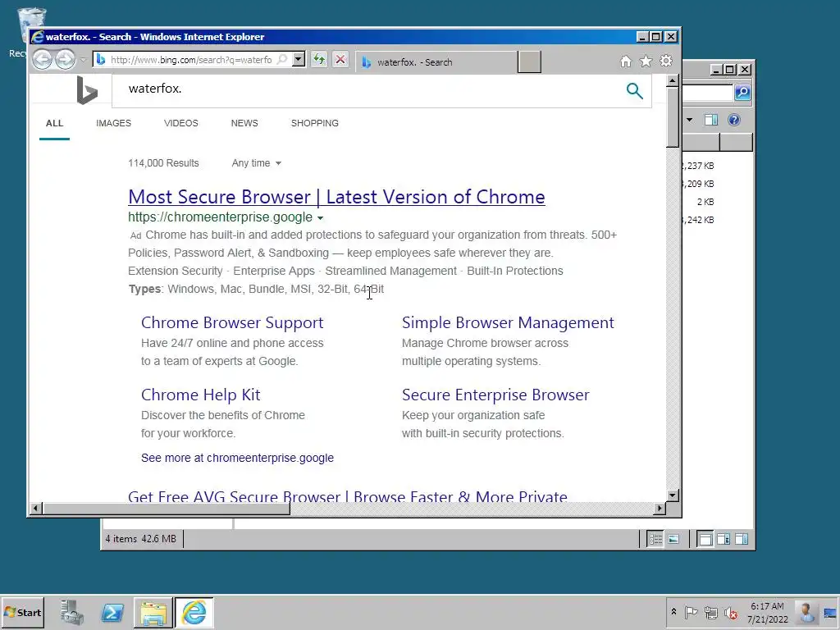Select the 'waterfox. - Search' browser tab

click(436, 62)
